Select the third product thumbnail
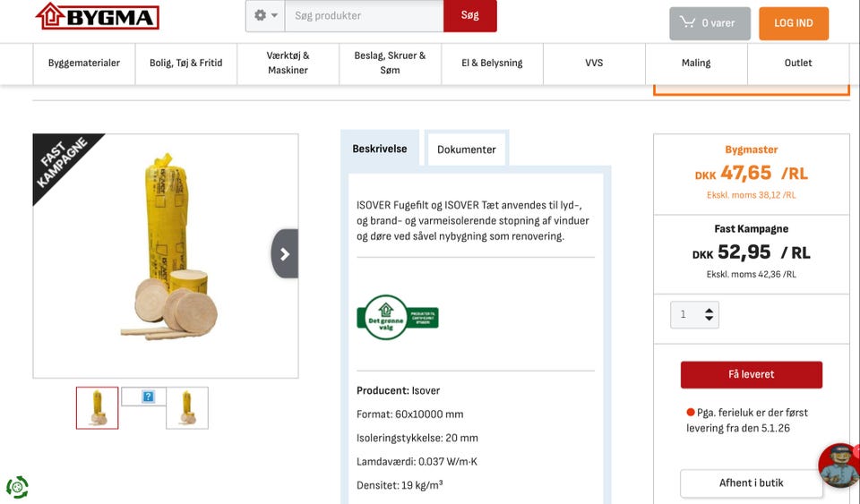860x504 pixels. coord(187,408)
